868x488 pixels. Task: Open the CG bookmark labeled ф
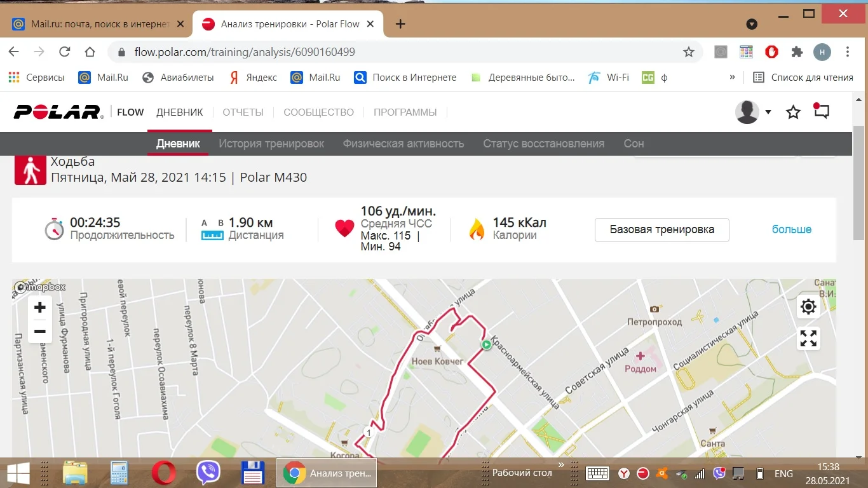(x=655, y=78)
